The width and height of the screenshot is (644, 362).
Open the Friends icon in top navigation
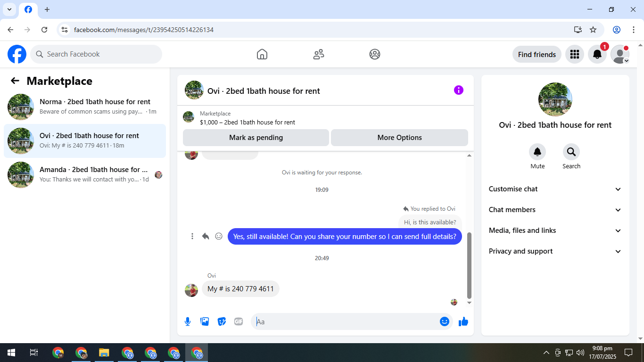tap(319, 54)
